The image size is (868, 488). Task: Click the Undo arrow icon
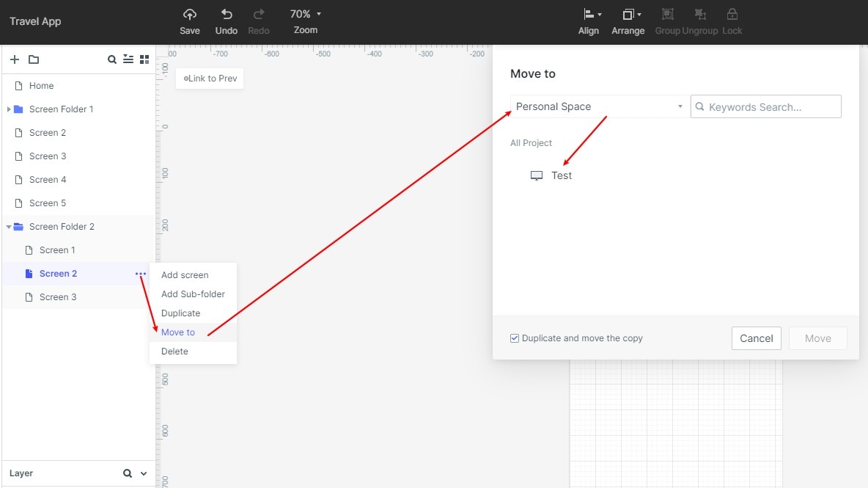(227, 15)
